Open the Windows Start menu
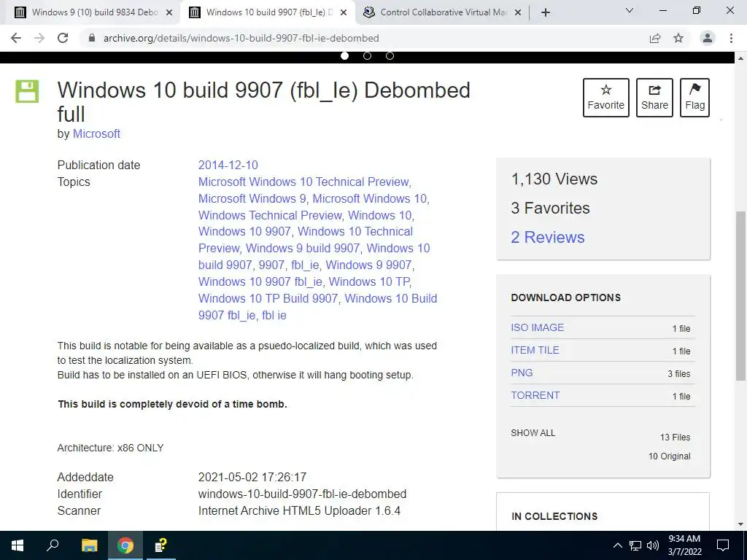 (18, 545)
